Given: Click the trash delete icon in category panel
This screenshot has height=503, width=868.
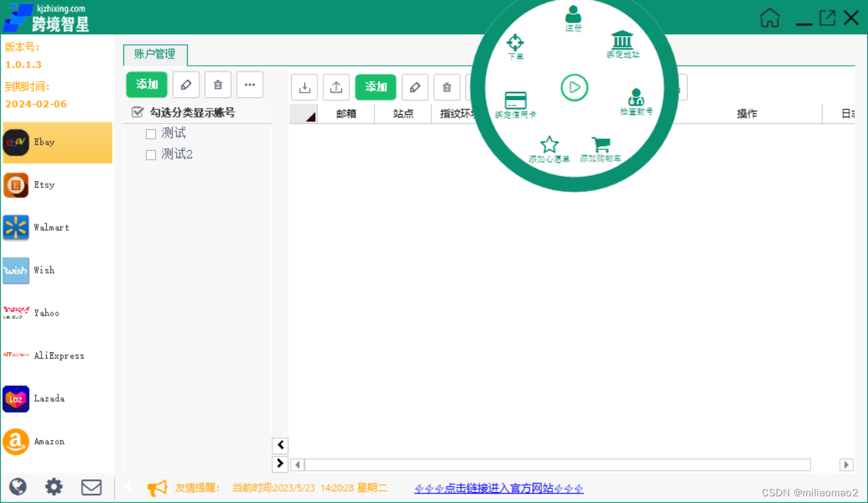Looking at the screenshot, I should [x=218, y=85].
